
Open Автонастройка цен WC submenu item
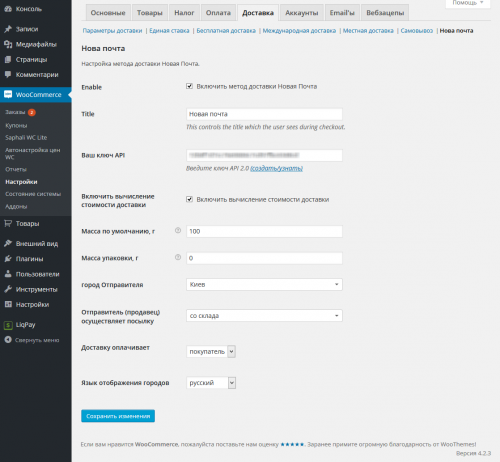coord(33,153)
